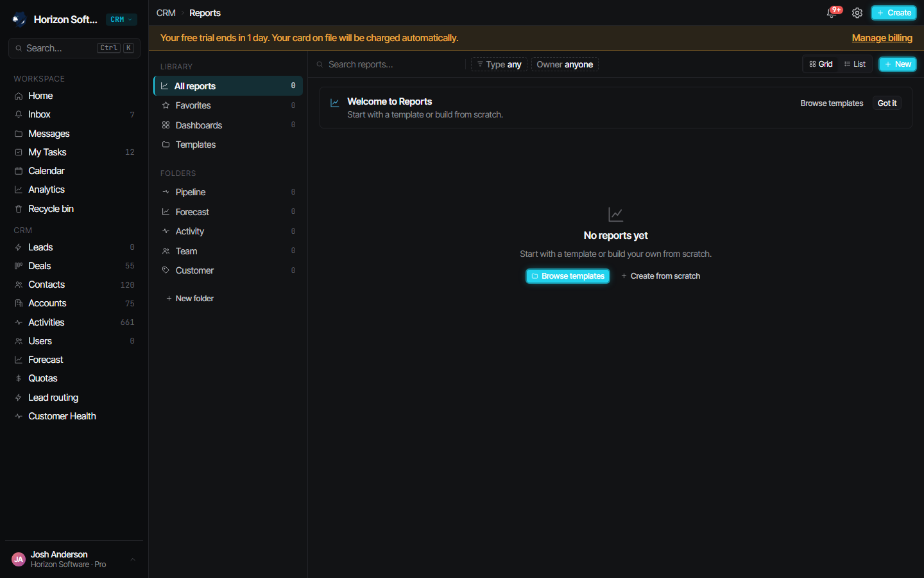Switch to List view
The width and height of the screenshot is (924, 578).
pos(855,64)
